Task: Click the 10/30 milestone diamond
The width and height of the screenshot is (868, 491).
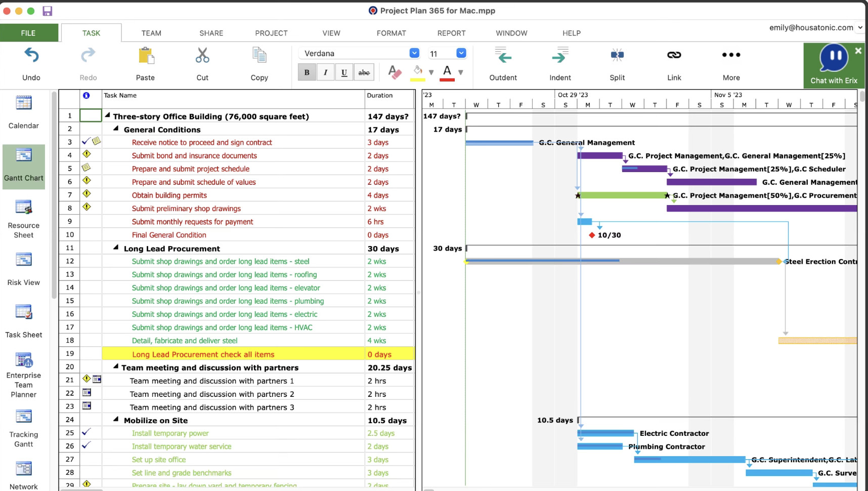Action: (x=591, y=234)
